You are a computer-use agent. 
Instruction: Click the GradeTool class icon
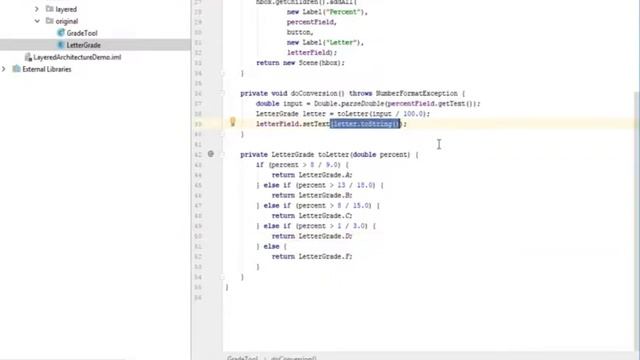point(61,33)
